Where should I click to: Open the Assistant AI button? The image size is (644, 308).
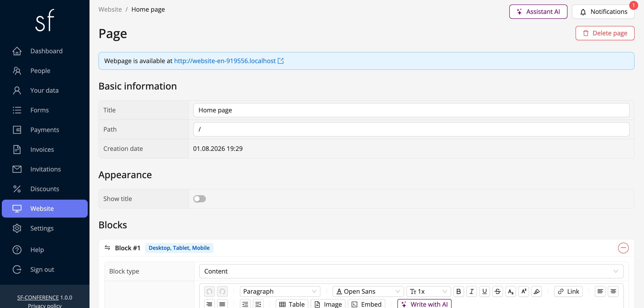(x=538, y=11)
